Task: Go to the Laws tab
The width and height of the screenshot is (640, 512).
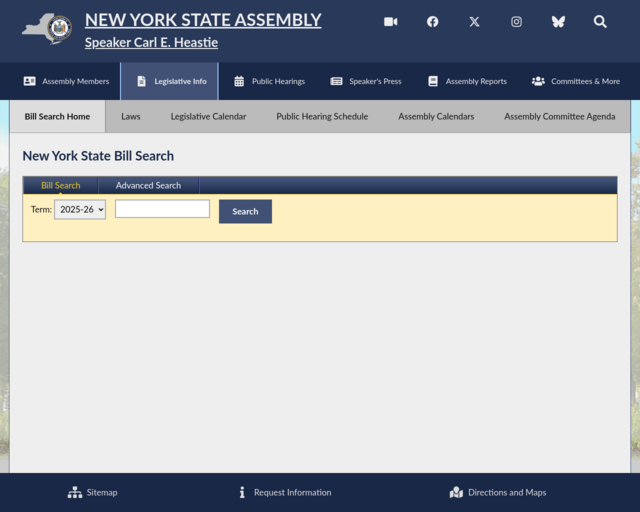Action: [131, 116]
